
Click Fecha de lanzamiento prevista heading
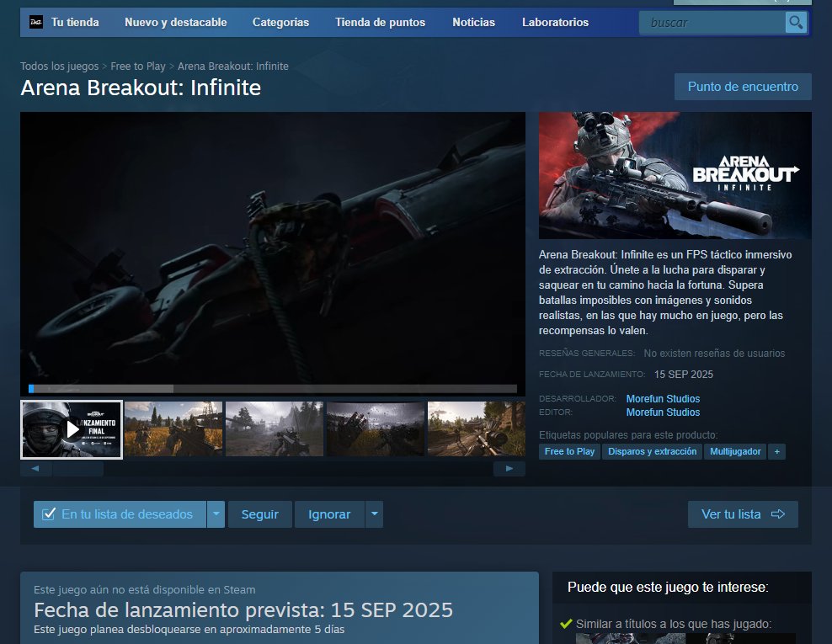click(x=243, y=610)
